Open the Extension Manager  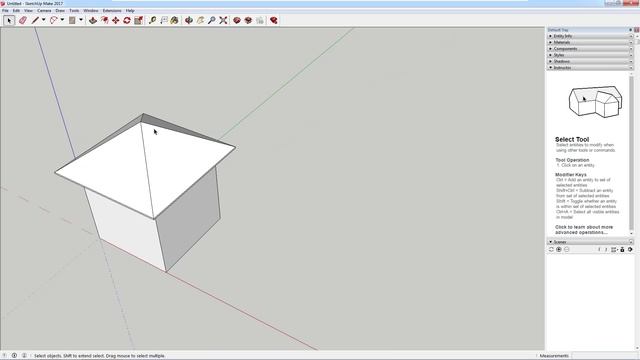point(273,20)
